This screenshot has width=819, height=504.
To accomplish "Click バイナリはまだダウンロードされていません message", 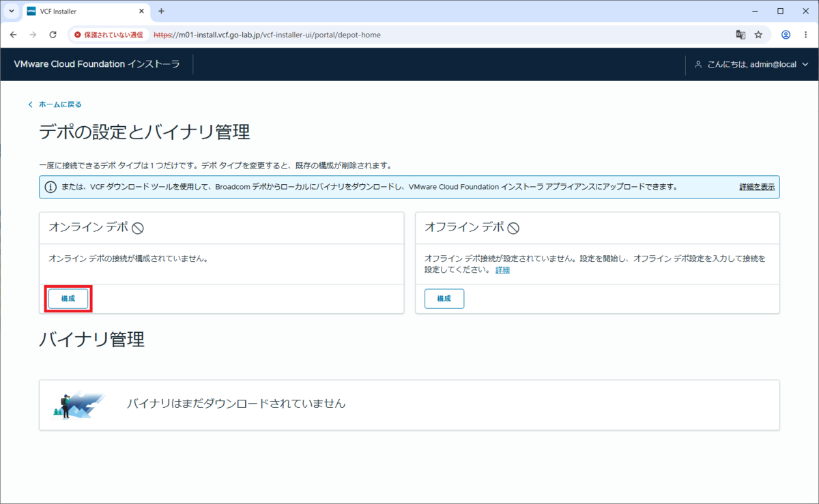I will [236, 404].
